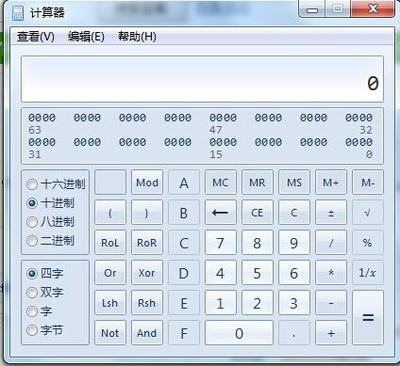Click the number 4 key
Screen dimensions: 400x366
(x=221, y=273)
